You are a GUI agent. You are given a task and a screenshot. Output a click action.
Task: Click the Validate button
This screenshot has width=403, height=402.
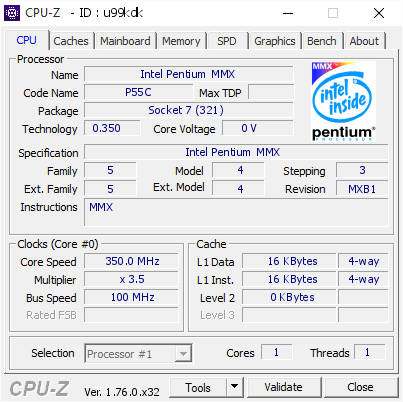284,387
